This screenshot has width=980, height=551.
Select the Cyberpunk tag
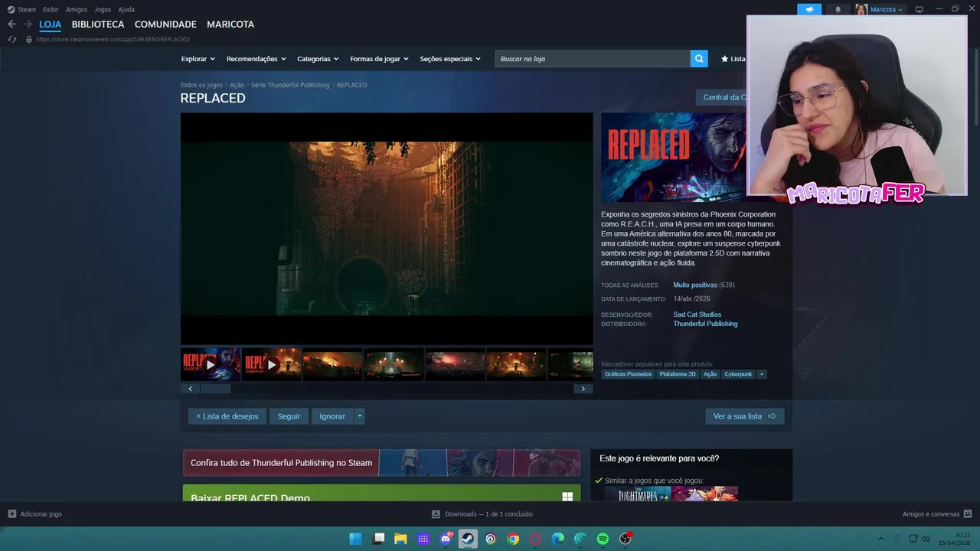click(738, 374)
